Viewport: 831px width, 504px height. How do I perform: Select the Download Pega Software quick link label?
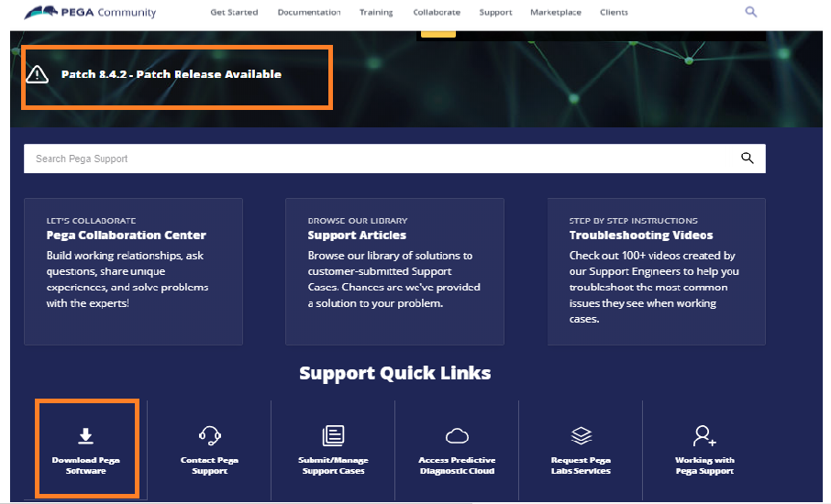tap(86, 466)
